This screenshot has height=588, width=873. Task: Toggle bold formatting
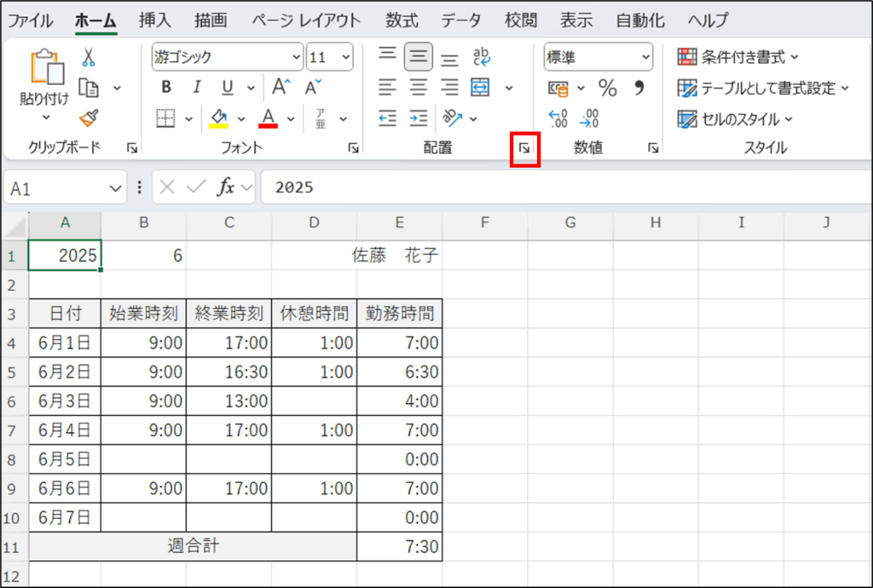click(x=166, y=87)
